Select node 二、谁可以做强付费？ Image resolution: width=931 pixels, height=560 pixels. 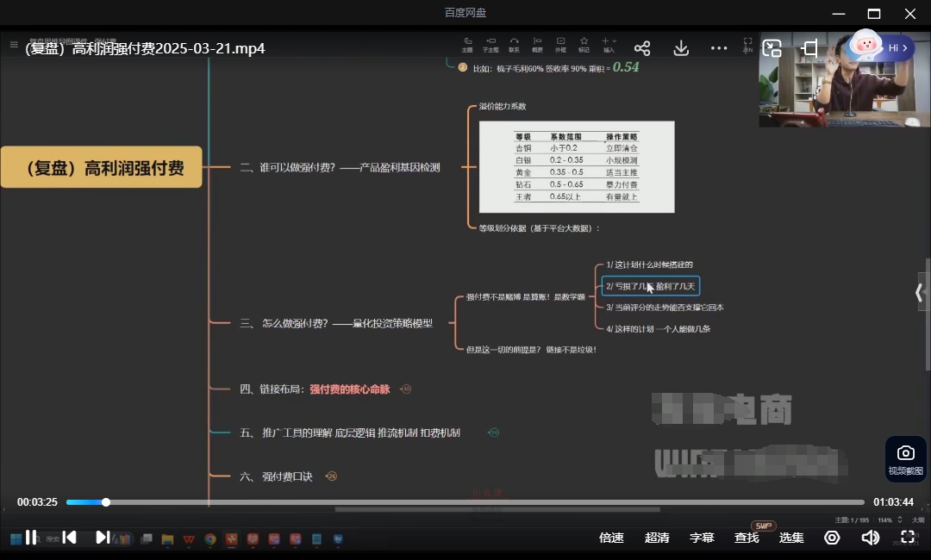click(340, 167)
